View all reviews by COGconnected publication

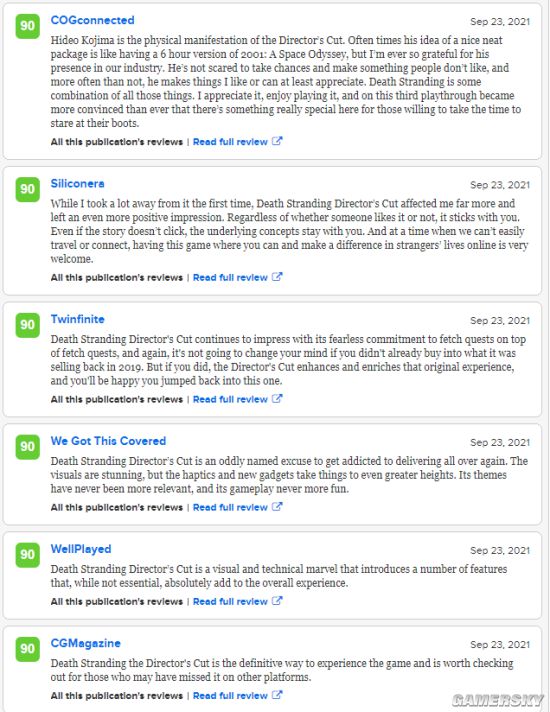pos(117,142)
